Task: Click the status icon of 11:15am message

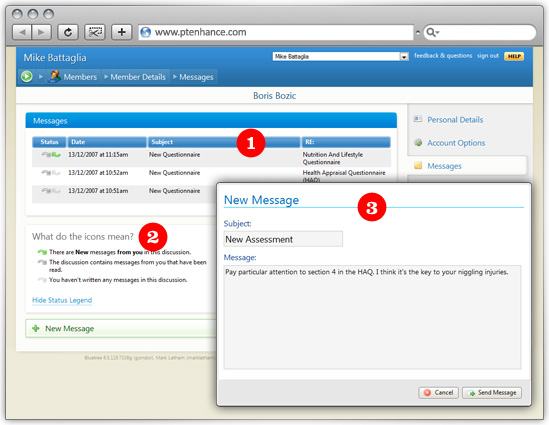Action: click(51, 155)
